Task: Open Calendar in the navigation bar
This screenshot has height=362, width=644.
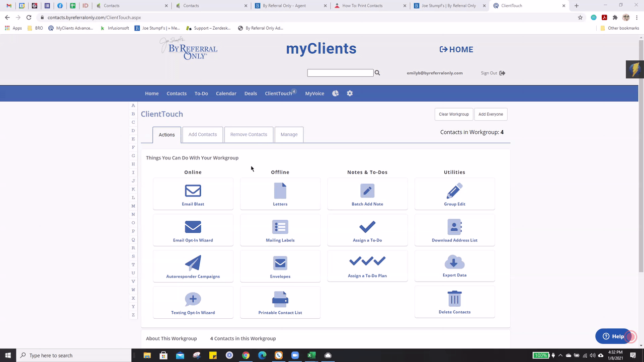Action: (x=226, y=94)
